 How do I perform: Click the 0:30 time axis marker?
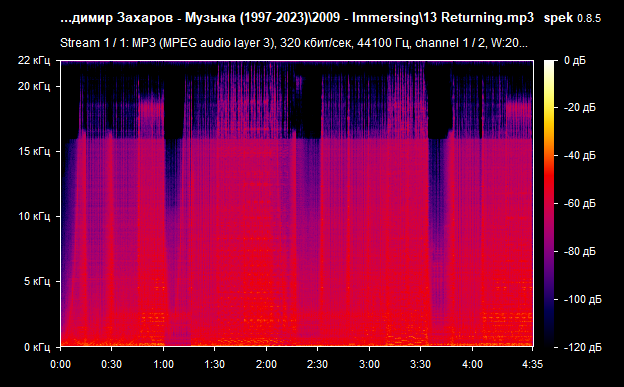[x=111, y=364]
